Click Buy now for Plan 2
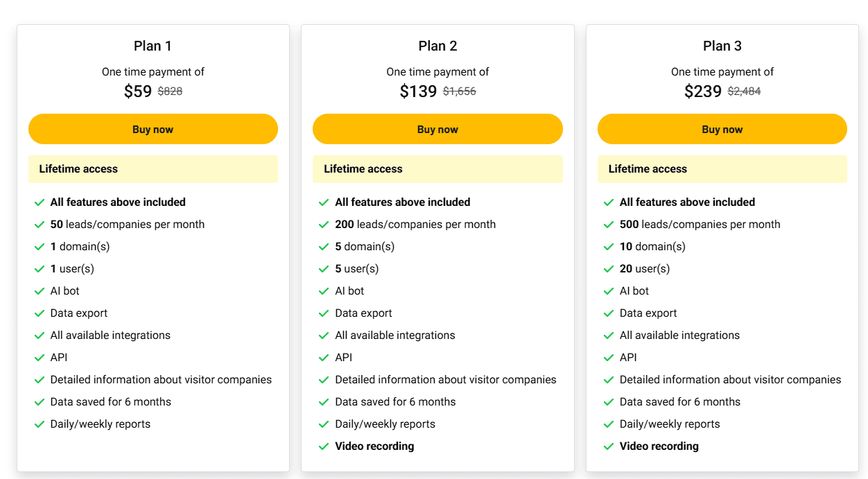Screen dimensions: 868x479 click(x=437, y=129)
